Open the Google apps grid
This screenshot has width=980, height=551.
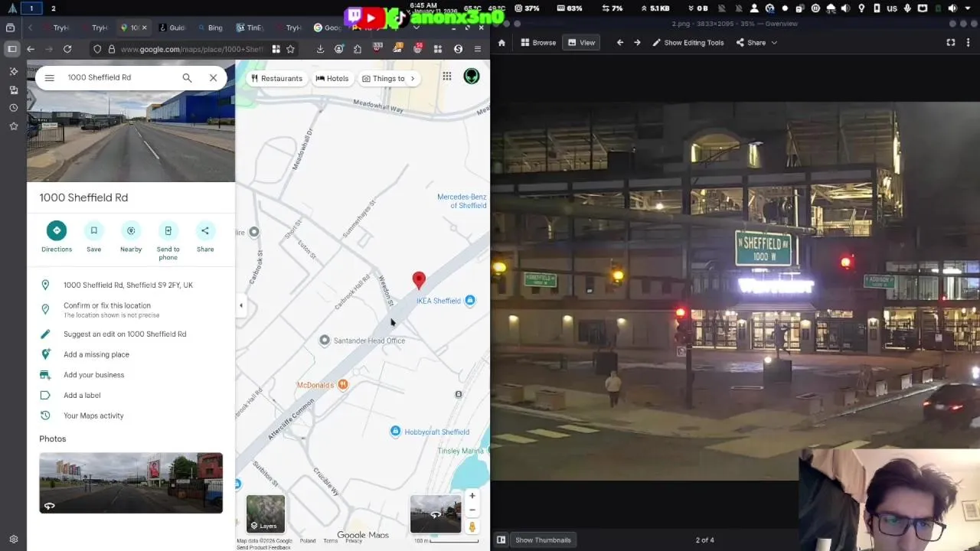pyautogui.click(x=447, y=77)
